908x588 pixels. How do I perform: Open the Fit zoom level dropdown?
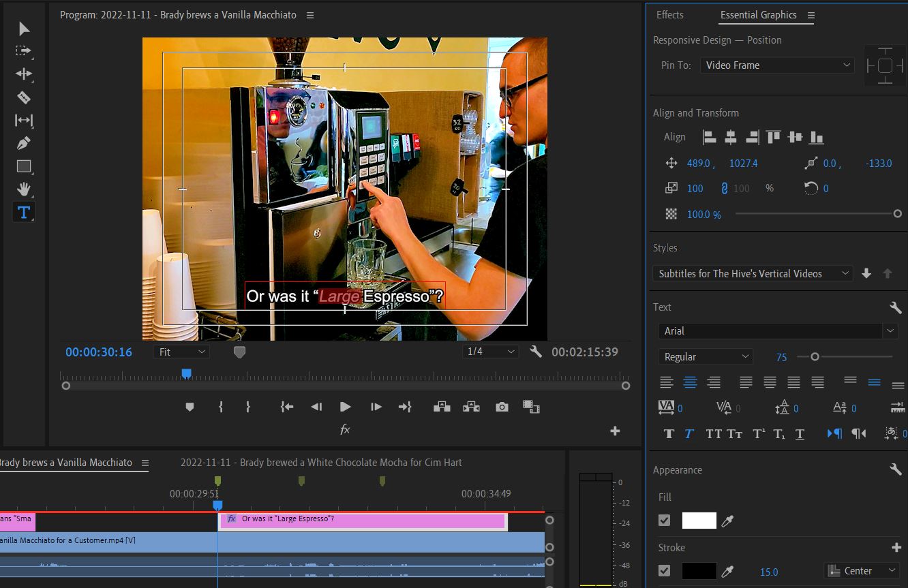[182, 352]
